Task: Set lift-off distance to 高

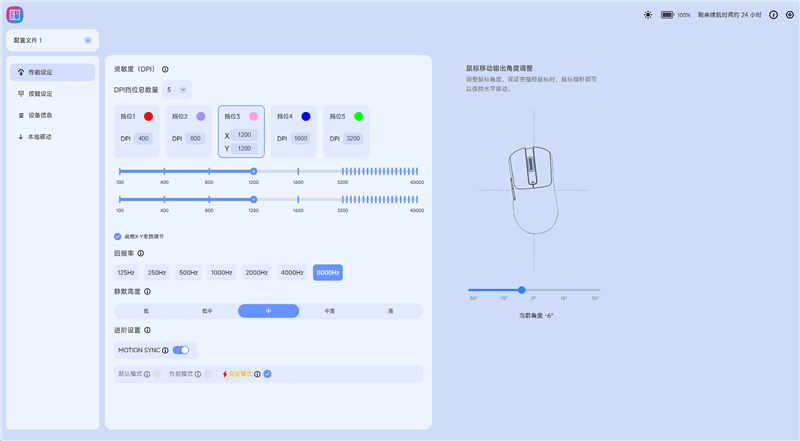Action: click(x=391, y=311)
